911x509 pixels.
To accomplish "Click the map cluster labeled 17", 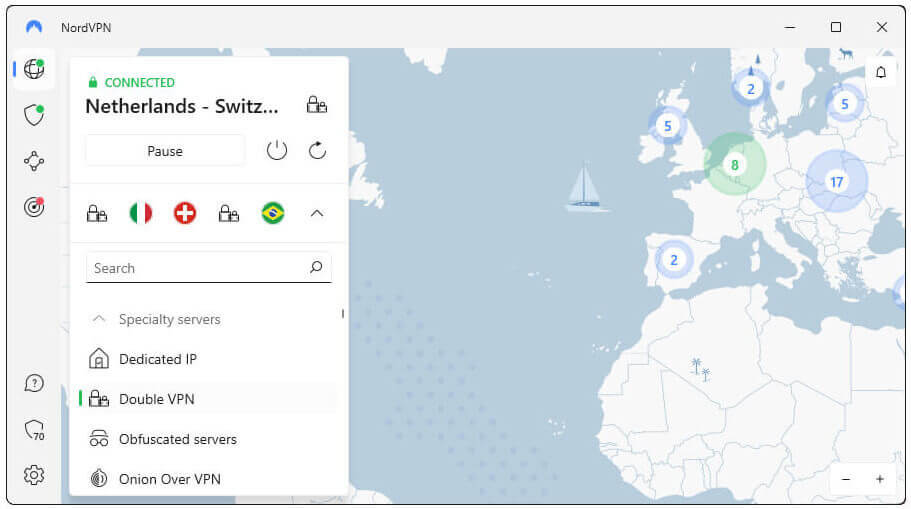I will coord(837,181).
